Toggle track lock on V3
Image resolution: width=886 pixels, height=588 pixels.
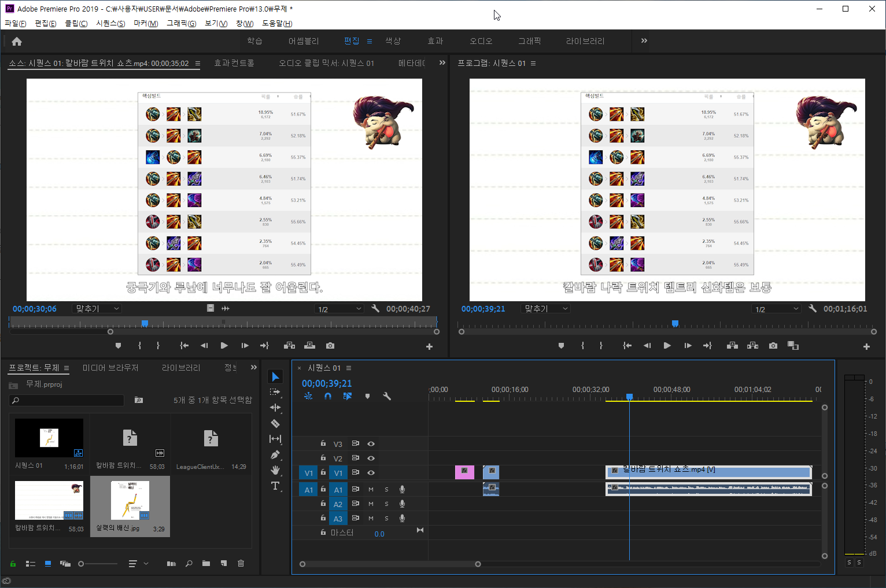tap(323, 443)
